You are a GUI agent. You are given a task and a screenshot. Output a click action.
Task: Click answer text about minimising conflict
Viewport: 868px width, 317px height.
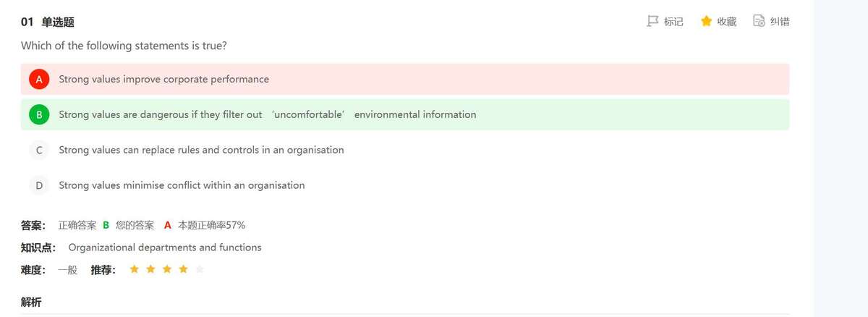[x=182, y=185]
